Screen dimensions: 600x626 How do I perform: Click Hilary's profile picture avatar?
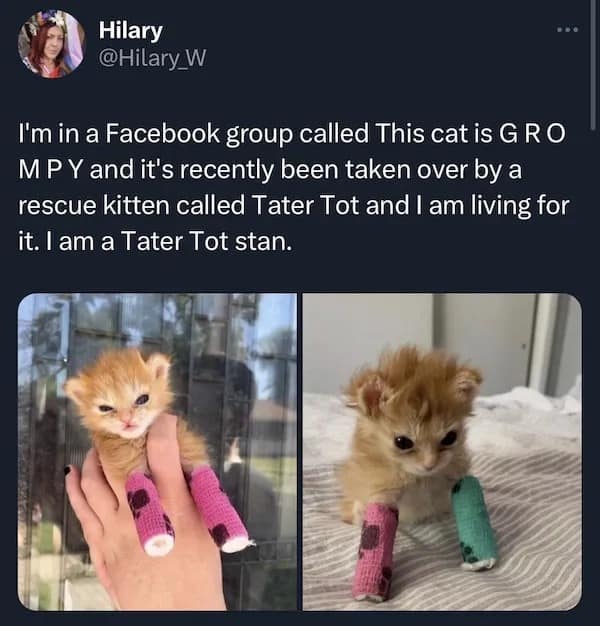pos(51,44)
